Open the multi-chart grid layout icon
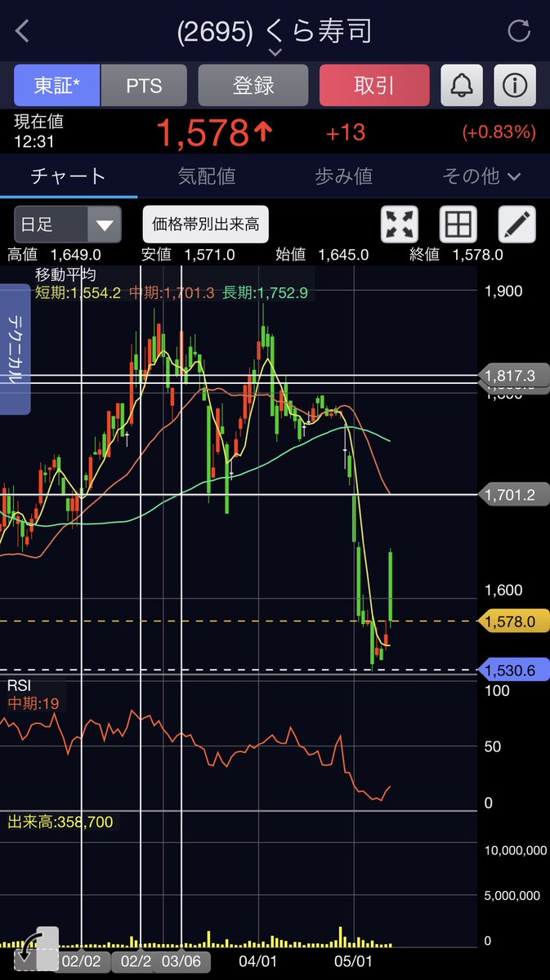 click(x=458, y=225)
